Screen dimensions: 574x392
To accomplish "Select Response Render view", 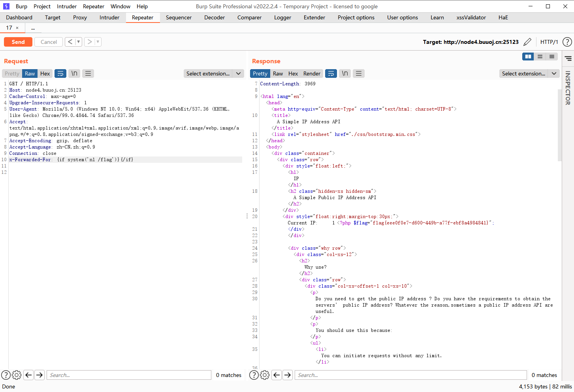I will coord(312,73).
